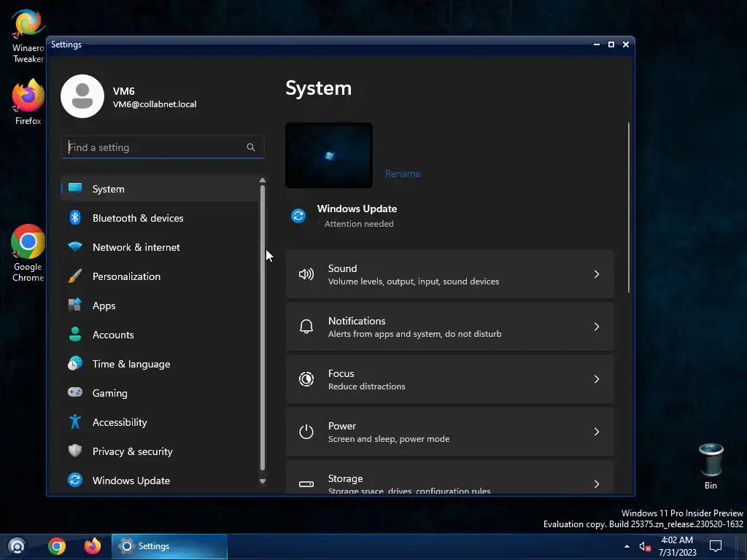Open the Sound settings card

click(x=450, y=274)
